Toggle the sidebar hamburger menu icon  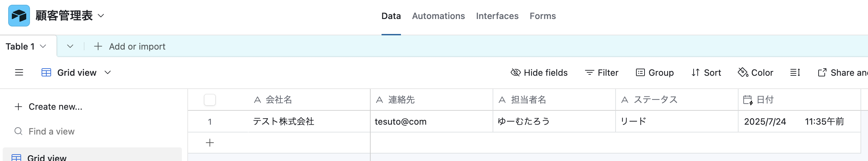point(19,72)
